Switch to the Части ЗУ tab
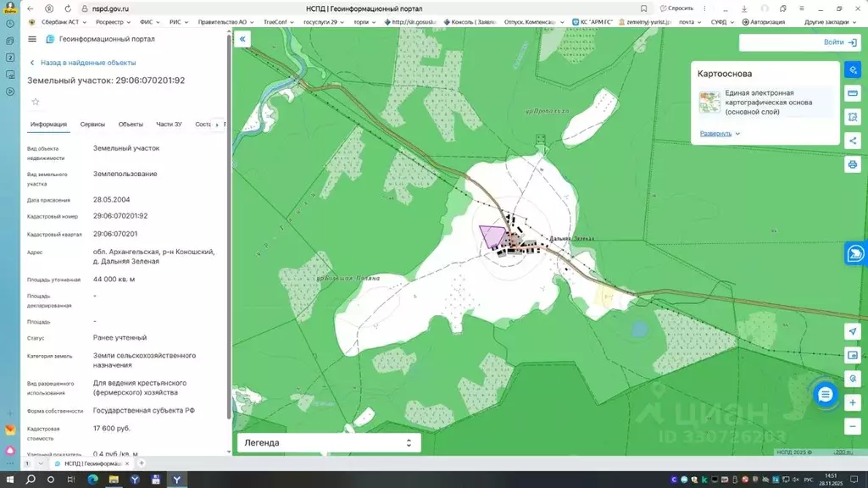Image resolution: width=868 pixels, height=488 pixels. click(169, 125)
